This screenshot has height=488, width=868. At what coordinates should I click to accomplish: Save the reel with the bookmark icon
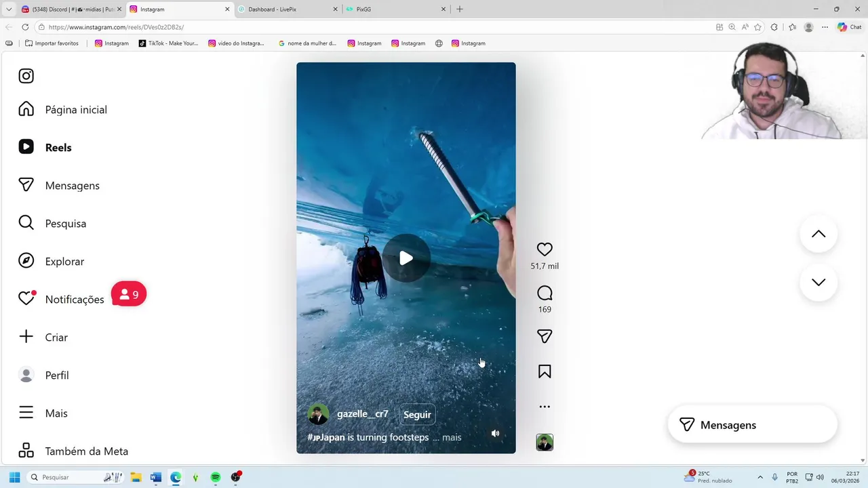coord(545,371)
